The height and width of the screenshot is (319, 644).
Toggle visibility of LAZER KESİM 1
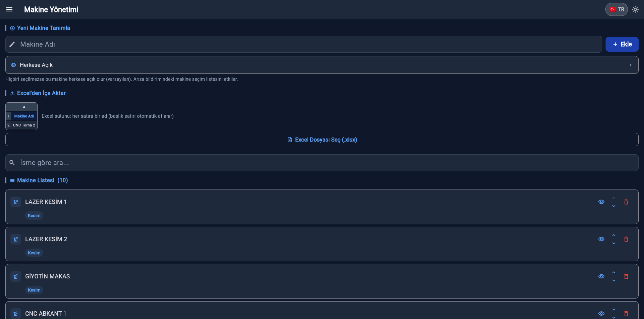coord(601,202)
